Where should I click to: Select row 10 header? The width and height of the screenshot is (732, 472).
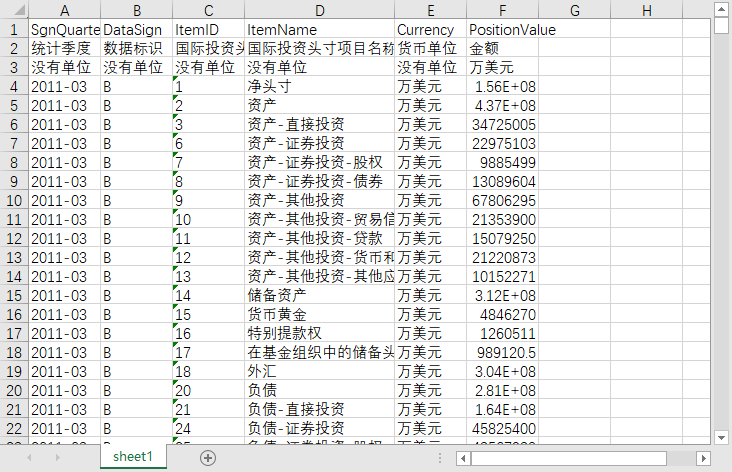14,200
